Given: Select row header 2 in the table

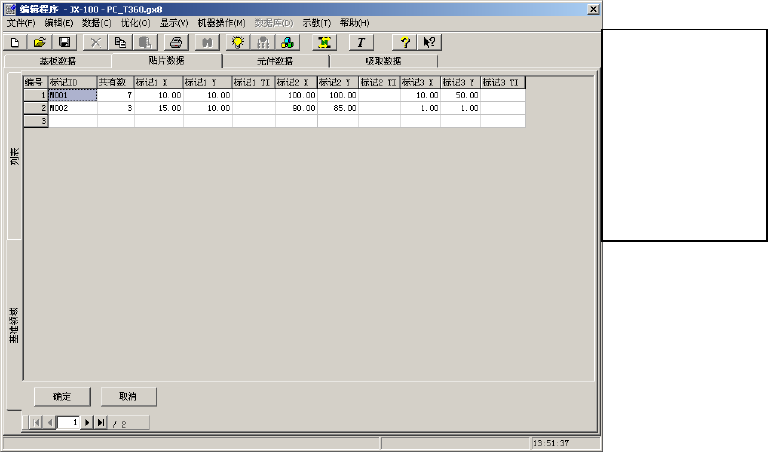Looking at the screenshot, I should tap(36, 108).
